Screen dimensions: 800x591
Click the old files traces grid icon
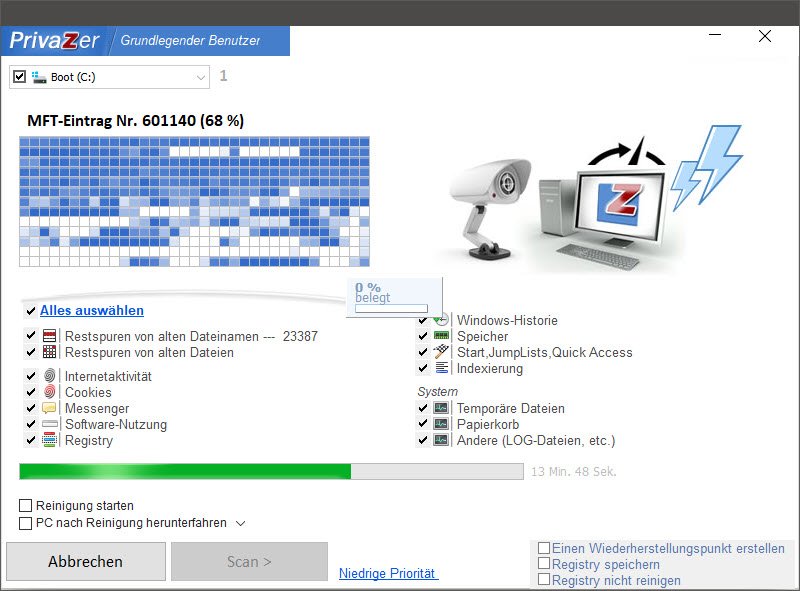coord(49,352)
